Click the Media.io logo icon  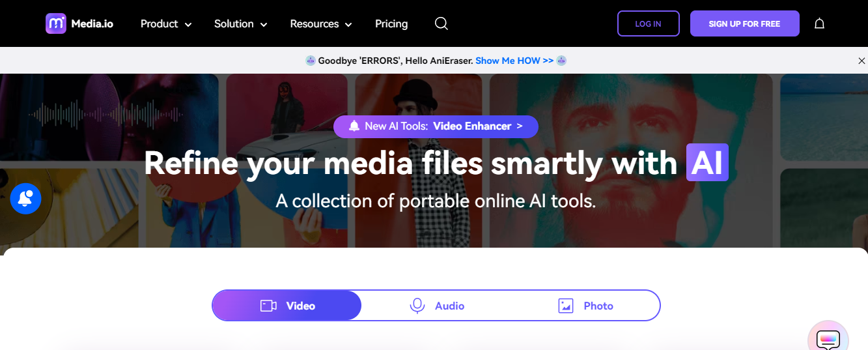56,23
